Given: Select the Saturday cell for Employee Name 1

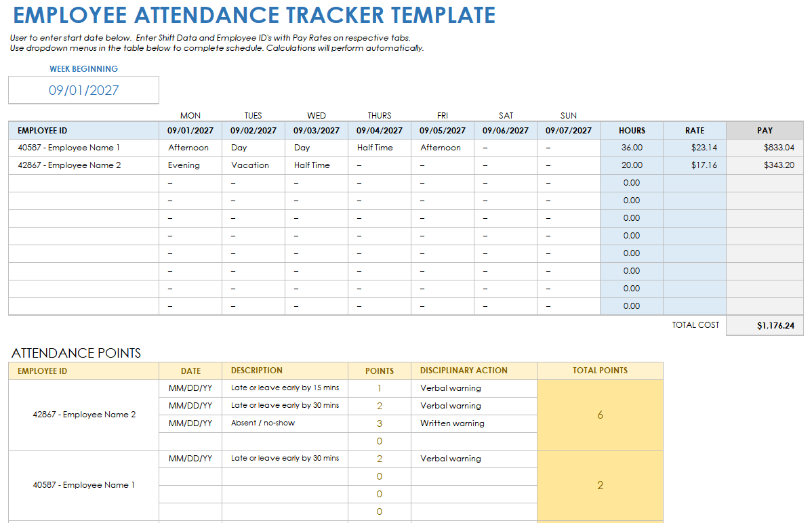Looking at the screenshot, I should point(505,147).
